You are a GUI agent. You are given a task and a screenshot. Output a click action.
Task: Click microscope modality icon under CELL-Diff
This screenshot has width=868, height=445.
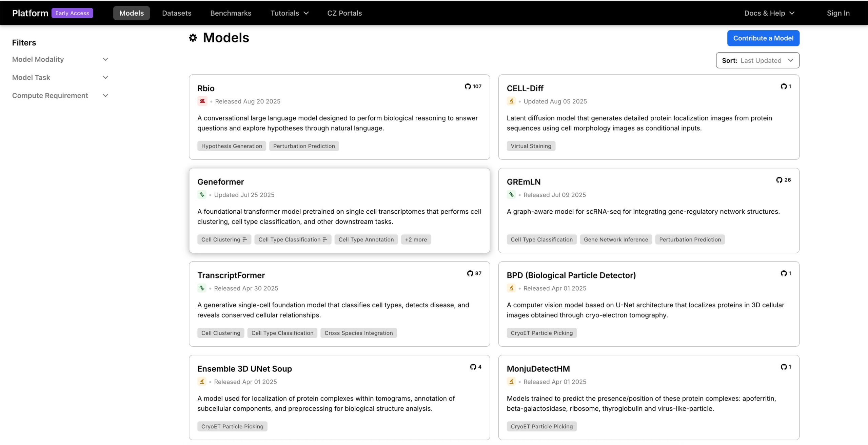point(511,101)
